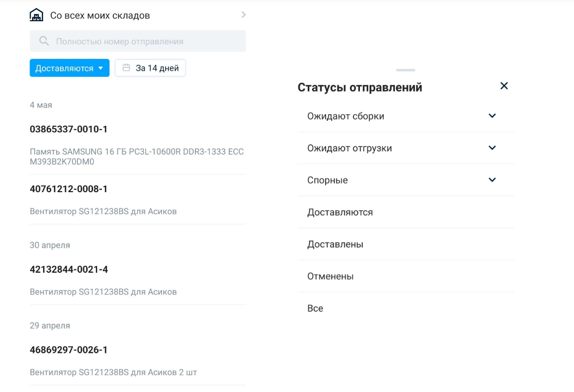Choose the Отменены status filter
The image size is (574, 392).
point(330,277)
